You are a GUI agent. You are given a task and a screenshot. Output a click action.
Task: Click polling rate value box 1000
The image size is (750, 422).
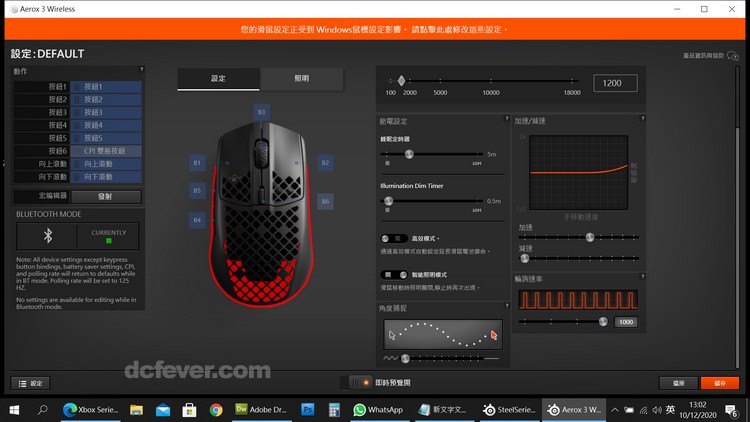click(x=626, y=322)
